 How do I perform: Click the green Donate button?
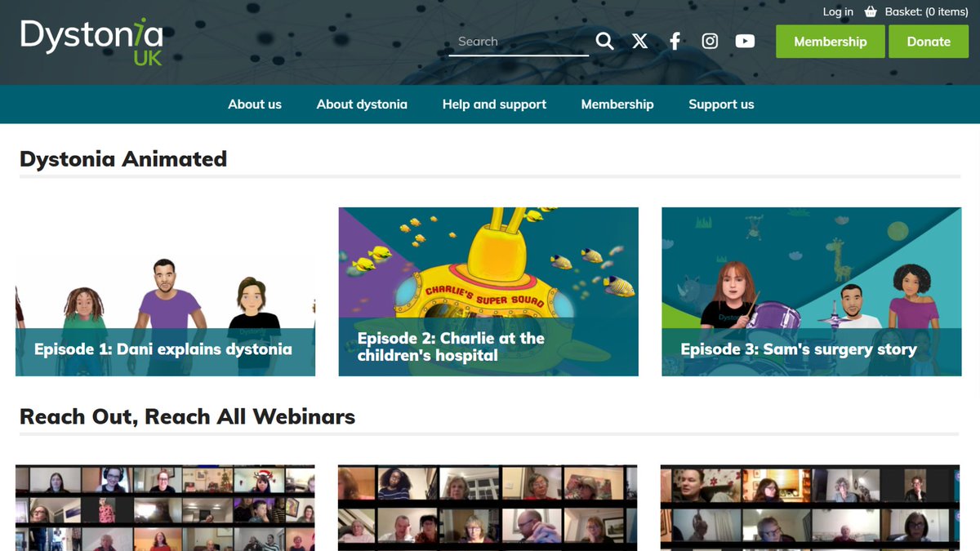[x=929, y=41]
